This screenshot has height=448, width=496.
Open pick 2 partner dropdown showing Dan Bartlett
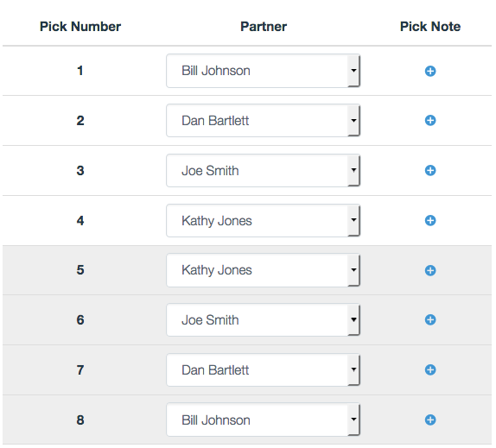[264, 120]
